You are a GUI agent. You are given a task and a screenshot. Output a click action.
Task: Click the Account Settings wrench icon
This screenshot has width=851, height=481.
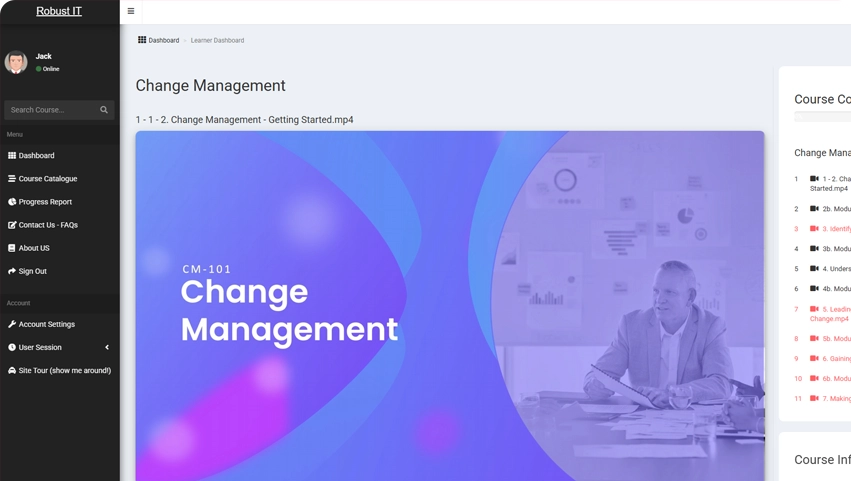12,324
